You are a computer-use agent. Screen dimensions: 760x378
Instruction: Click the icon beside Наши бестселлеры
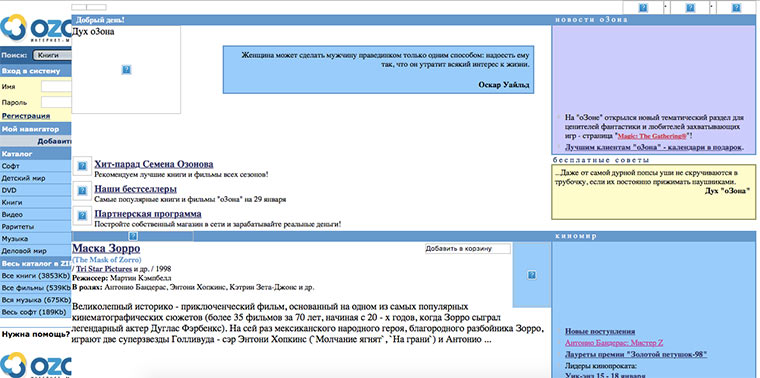point(82,190)
